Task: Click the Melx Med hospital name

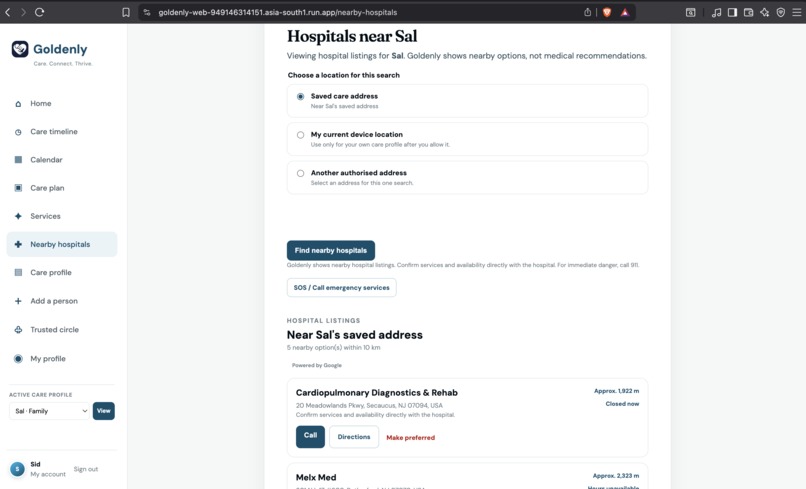Action: pyautogui.click(x=316, y=478)
